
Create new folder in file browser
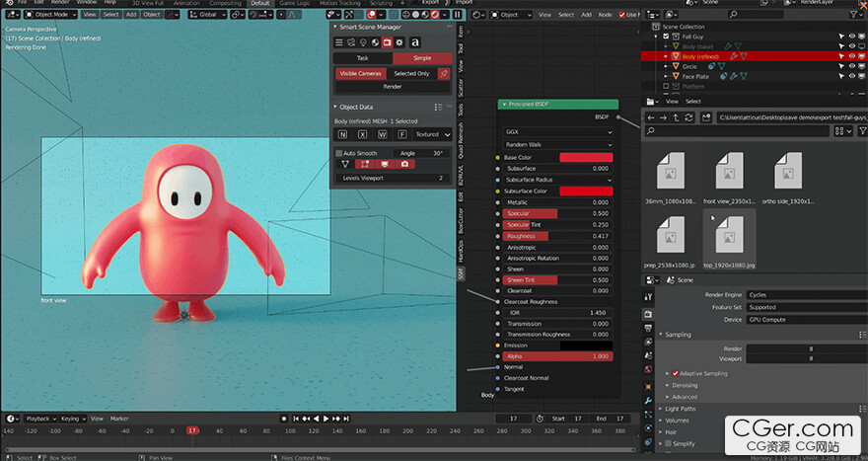[x=706, y=117]
